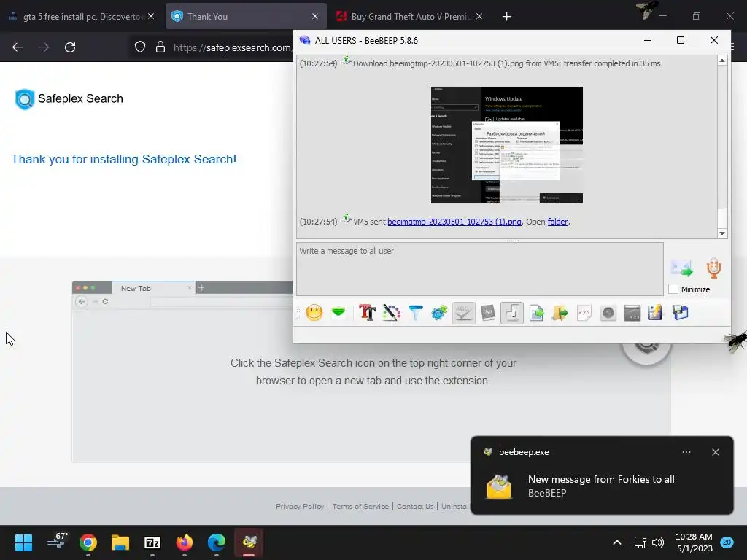Image resolution: width=747 pixels, height=560 pixels.
Task: Open the Contact Us footer link
Action: point(415,506)
